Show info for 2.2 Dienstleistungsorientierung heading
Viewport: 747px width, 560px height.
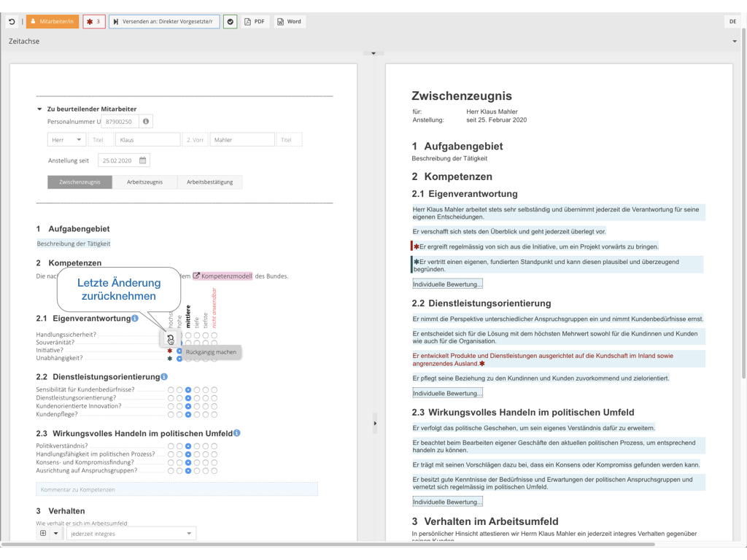[x=164, y=377]
